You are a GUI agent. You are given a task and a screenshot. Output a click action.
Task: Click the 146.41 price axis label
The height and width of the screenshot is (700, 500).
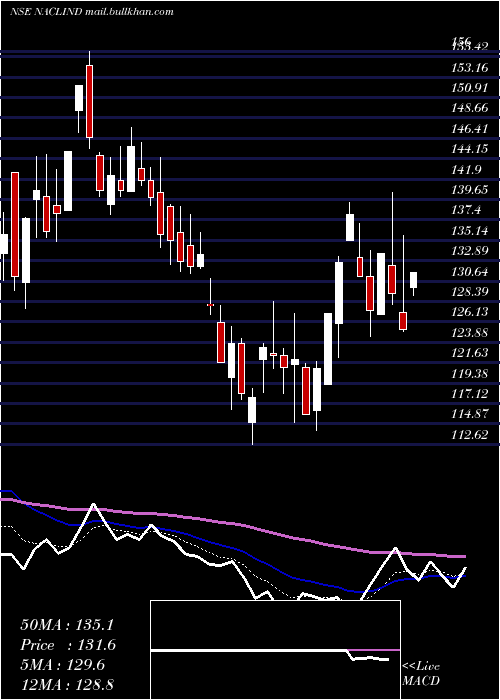tap(469, 129)
